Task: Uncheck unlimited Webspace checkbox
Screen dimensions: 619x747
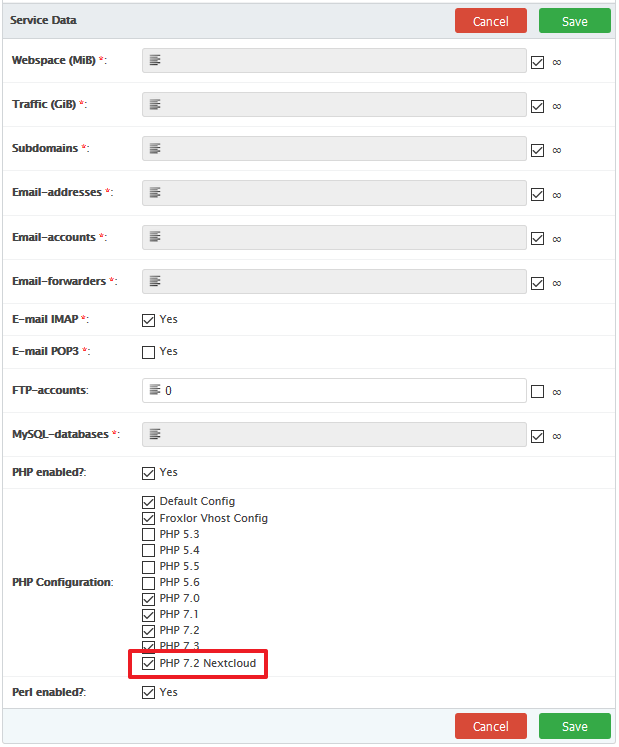Action: pyautogui.click(x=538, y=62)
